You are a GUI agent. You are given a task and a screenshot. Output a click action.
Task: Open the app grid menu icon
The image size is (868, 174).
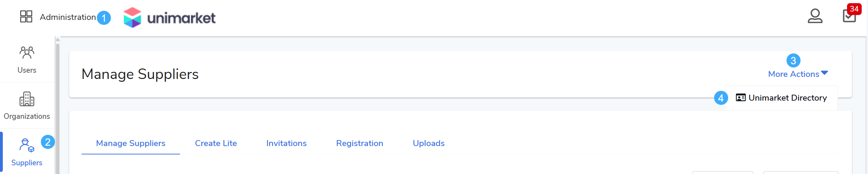(26, 16)
